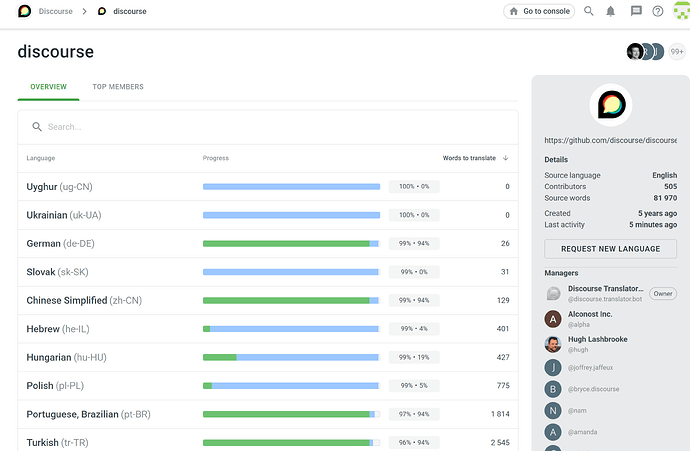Open the Polish (pl-PL) language row

click(268, 386)
